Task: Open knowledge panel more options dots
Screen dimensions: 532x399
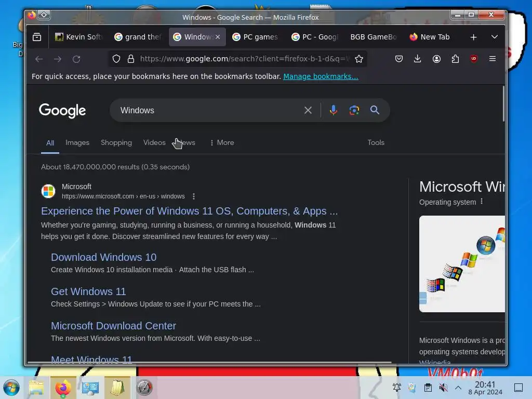Action: coord(482,202)
